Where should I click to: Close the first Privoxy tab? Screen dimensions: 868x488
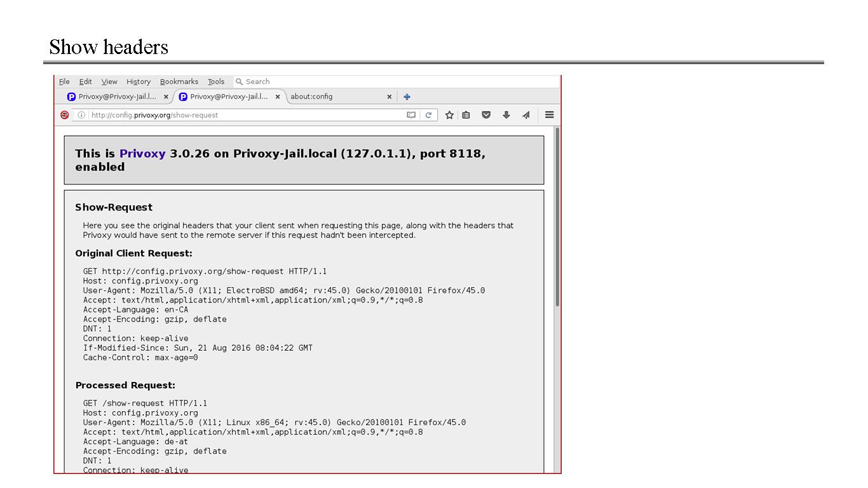click(x=166, y=97)
